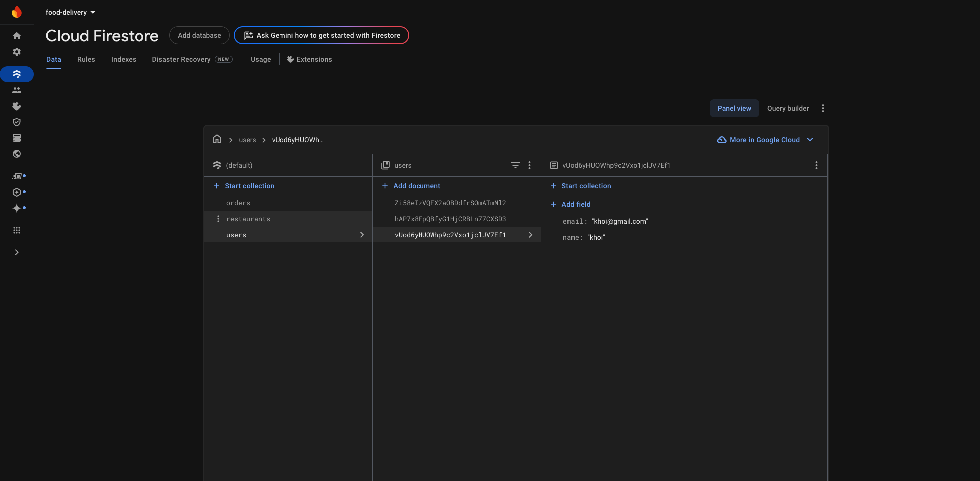980x481 pixels.
Task: Select Panel view mode
Action: click(734, 108)
